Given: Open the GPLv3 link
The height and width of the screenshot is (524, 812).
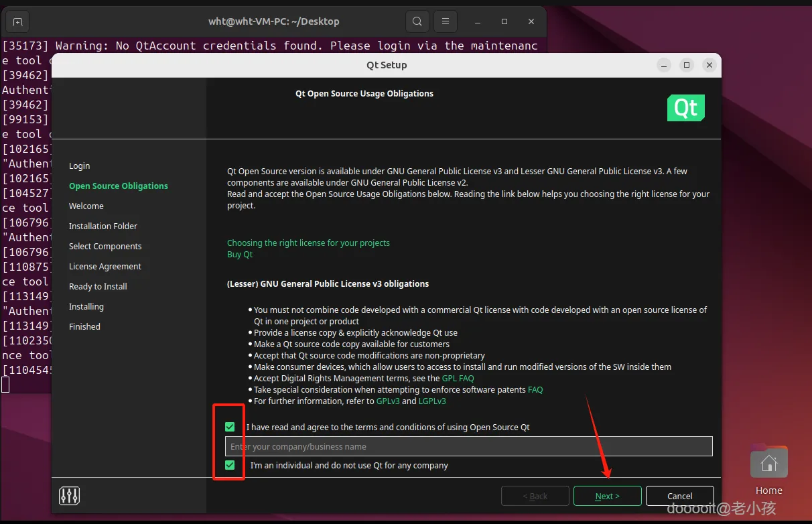Looking at the screenshot, I should click(x=388, y=401).
